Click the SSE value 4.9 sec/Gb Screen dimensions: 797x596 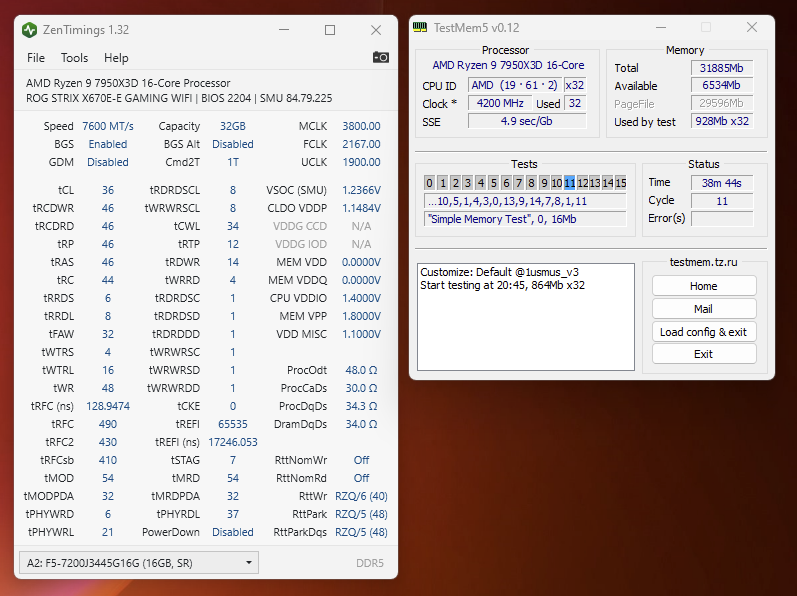527,121
